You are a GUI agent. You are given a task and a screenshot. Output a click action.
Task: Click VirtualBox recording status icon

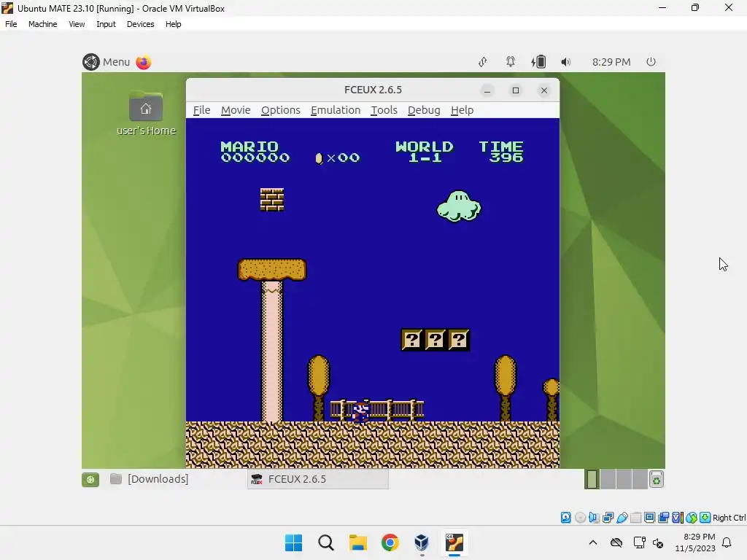(663, 517)
